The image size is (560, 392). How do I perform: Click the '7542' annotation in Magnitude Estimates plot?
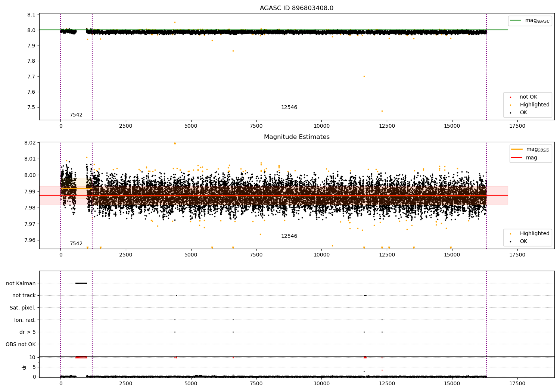coord(76,244)
